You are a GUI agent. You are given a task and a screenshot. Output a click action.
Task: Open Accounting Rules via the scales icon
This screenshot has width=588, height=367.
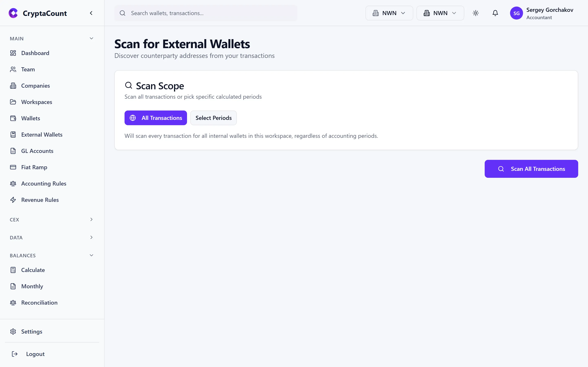tap(13, 183)
